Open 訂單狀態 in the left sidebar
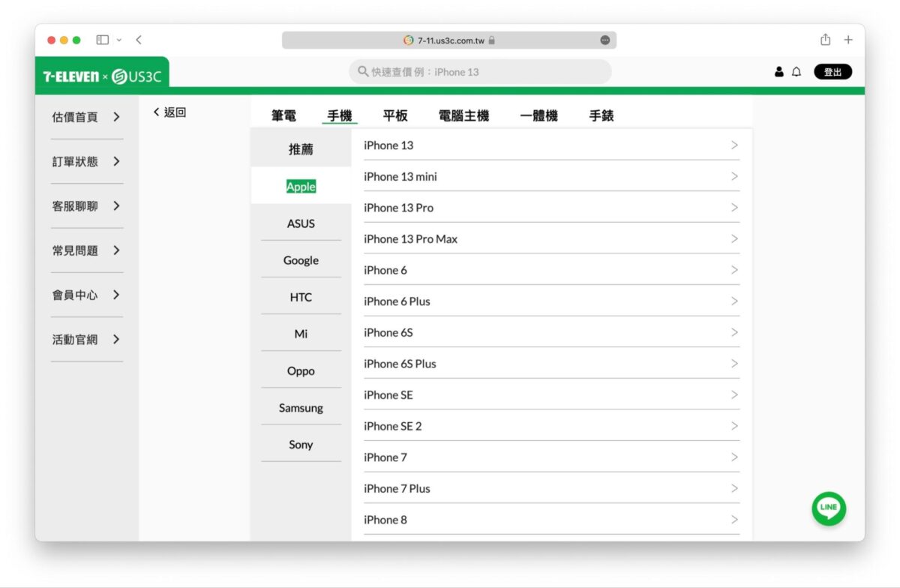 [x=86, y=161]
